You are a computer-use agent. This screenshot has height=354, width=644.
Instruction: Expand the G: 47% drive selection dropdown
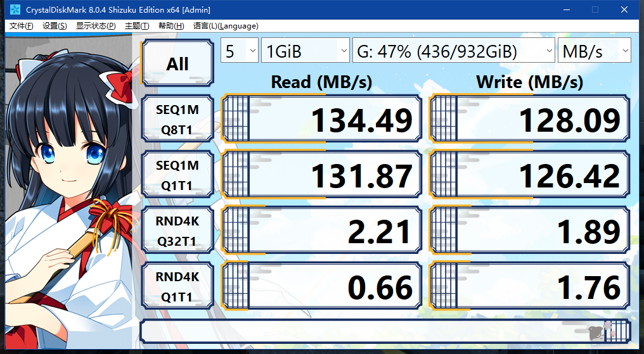[453, 51]
